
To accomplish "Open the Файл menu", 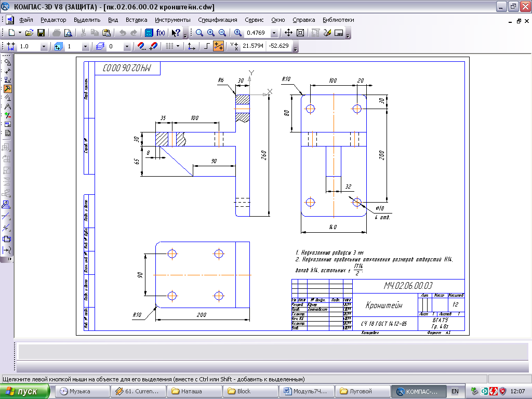I will coord(26,20).
